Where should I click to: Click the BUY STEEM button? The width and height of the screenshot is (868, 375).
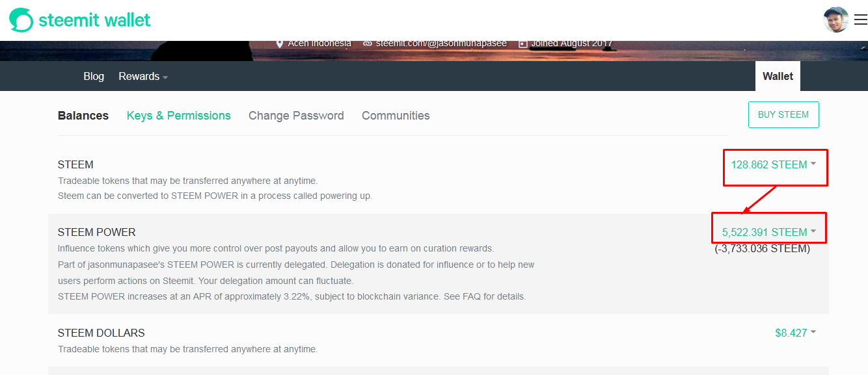(783, 114)
